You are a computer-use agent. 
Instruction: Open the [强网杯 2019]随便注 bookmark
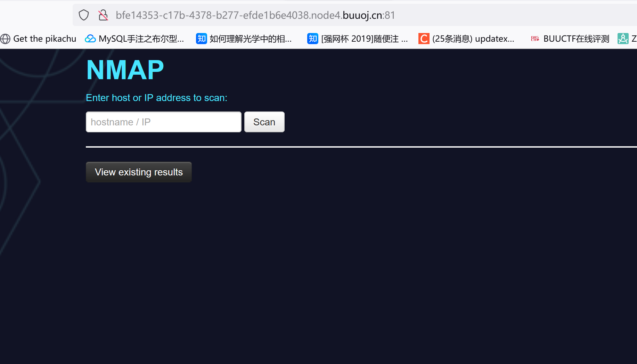[358, 39]
